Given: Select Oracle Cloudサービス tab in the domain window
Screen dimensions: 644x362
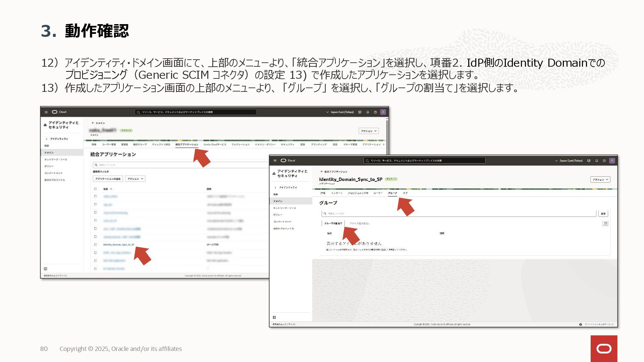Looking at the screenshot, I should [x=215, y=144].
